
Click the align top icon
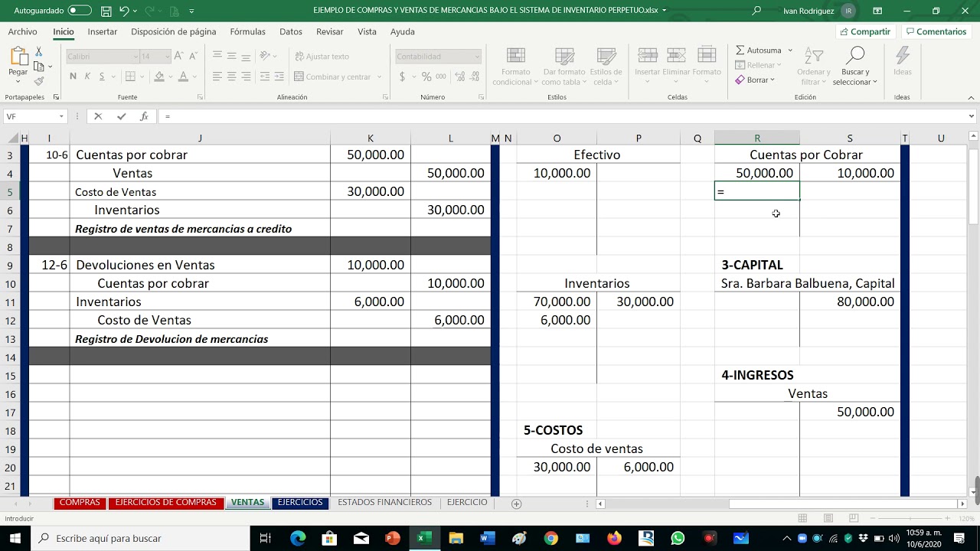click(x=217, y=56)
